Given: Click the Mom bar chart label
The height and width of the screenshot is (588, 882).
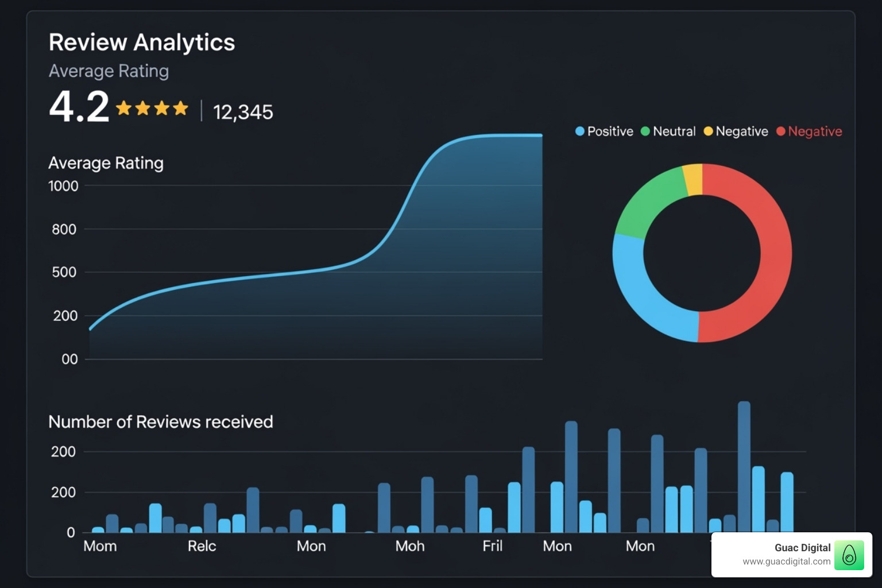Looking at the screenshot, I should (x=100, y=546).
